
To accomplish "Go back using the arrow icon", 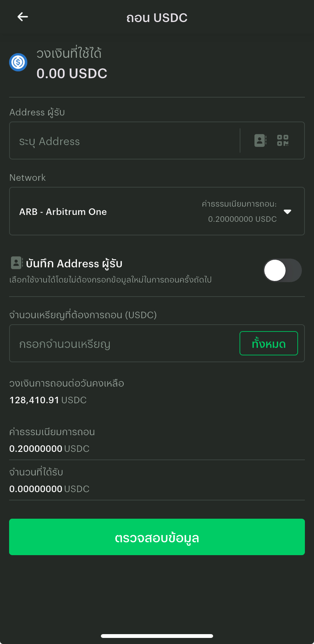I will (23, 17).
